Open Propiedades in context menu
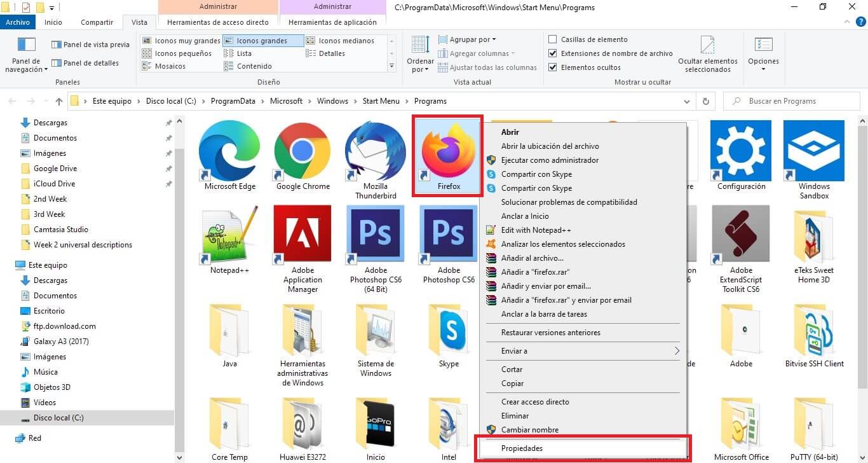The width and height of the screenshot is (868, 463). click(x=583, y=448)
